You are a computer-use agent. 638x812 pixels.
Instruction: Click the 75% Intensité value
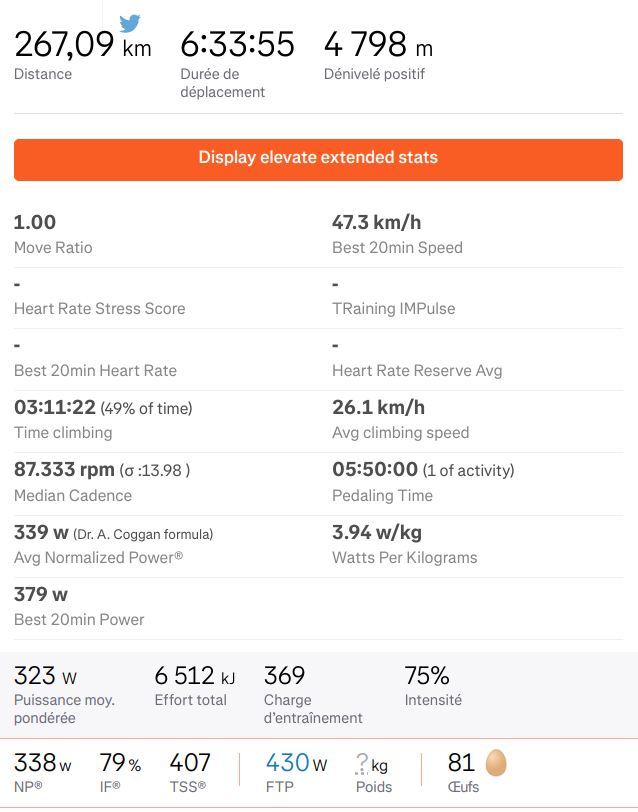[x=427, y=676]
